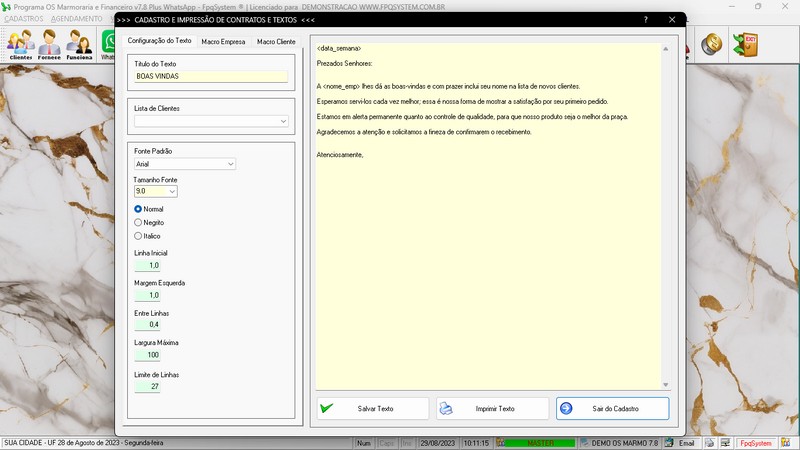Click the Titulo do Texto field BOAS VINDAS
800x450 pixels.
(211, 76)
